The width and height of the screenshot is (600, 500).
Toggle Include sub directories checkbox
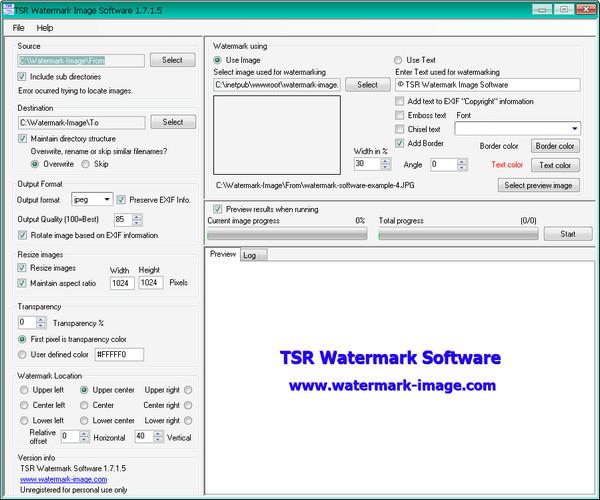click(22, 77)
